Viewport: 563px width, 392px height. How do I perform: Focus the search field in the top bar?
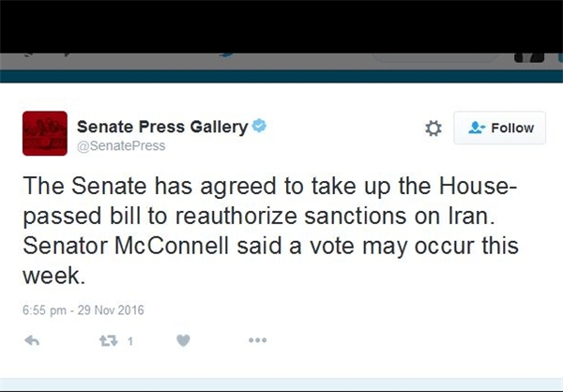pos(435,57)
